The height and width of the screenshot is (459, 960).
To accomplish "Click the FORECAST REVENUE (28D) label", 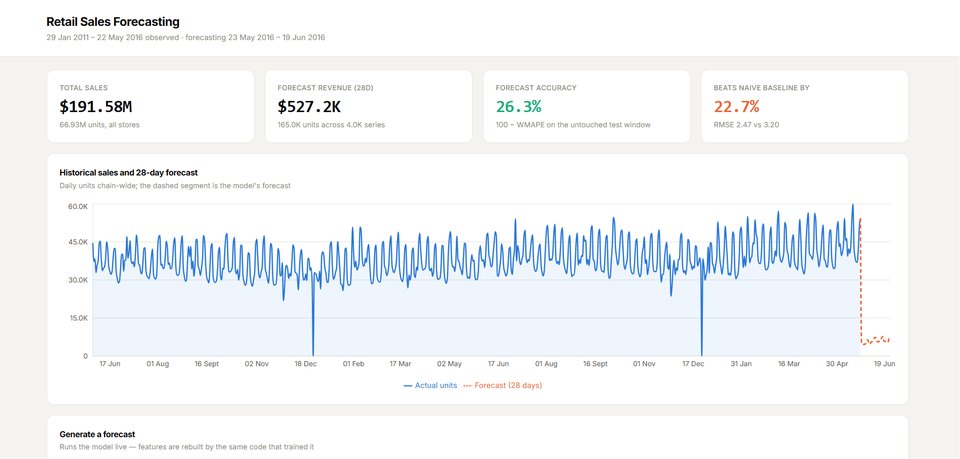I will pos(325,88).
